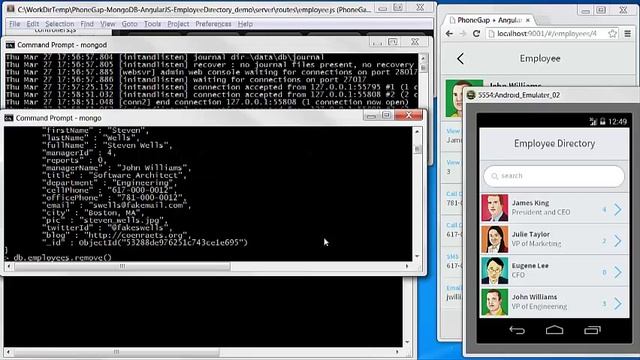Click the chevron on John Williams row
The height and width of the screenshot is (360, 640).
[x=618, y=304]
